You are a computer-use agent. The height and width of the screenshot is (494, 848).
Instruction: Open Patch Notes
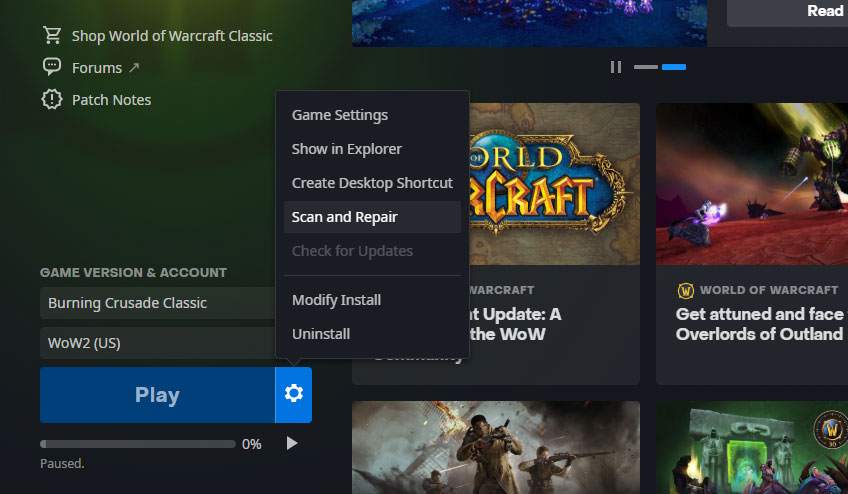click(111, 100)
